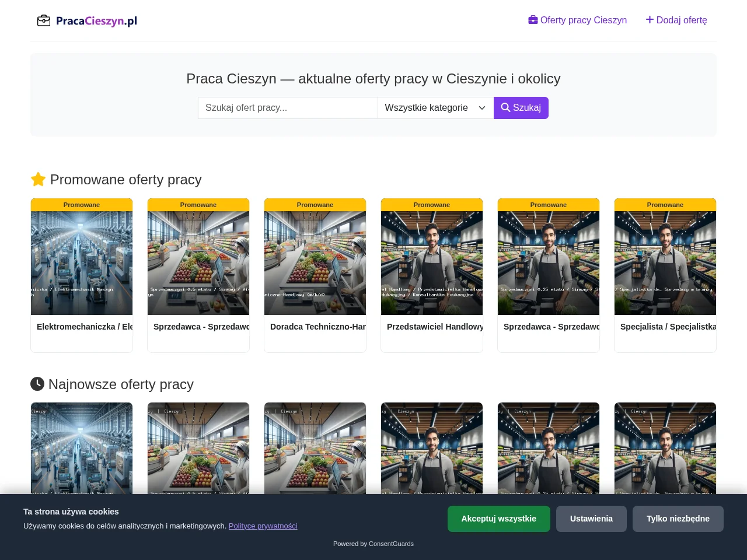Image resolution: width=747 pixels, height=560 pixels.
Task: Click the Elektromechaniczka / Ele... job title
Action: [85, 327]
